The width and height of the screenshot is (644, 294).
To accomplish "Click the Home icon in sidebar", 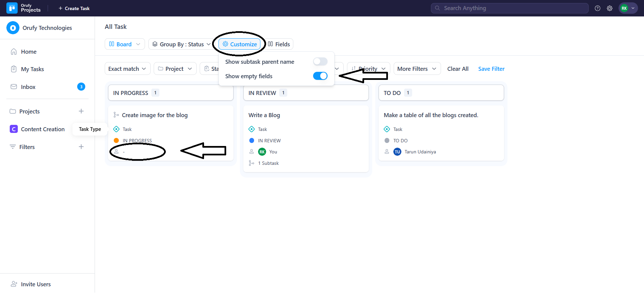I will click(14, 52).
